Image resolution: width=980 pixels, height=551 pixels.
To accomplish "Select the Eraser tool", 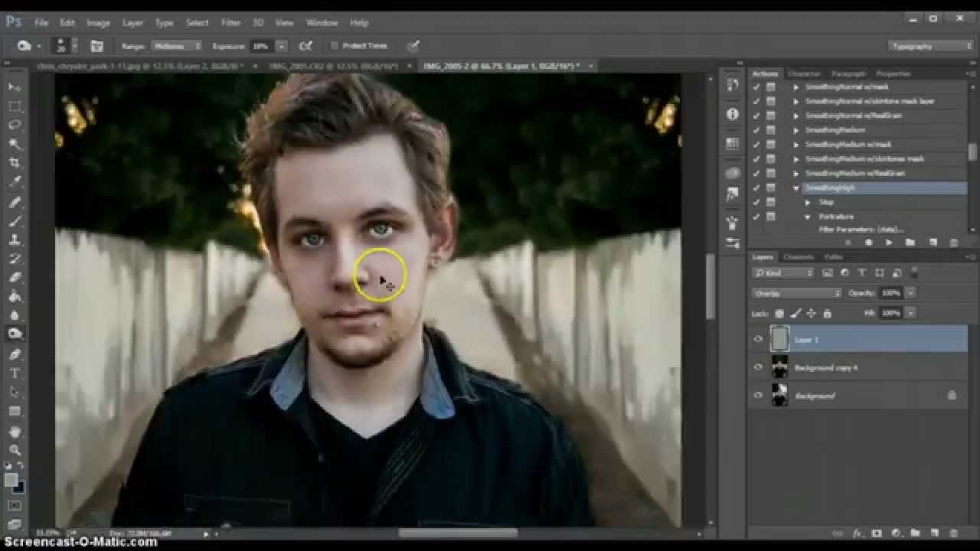I will (15, 278).
